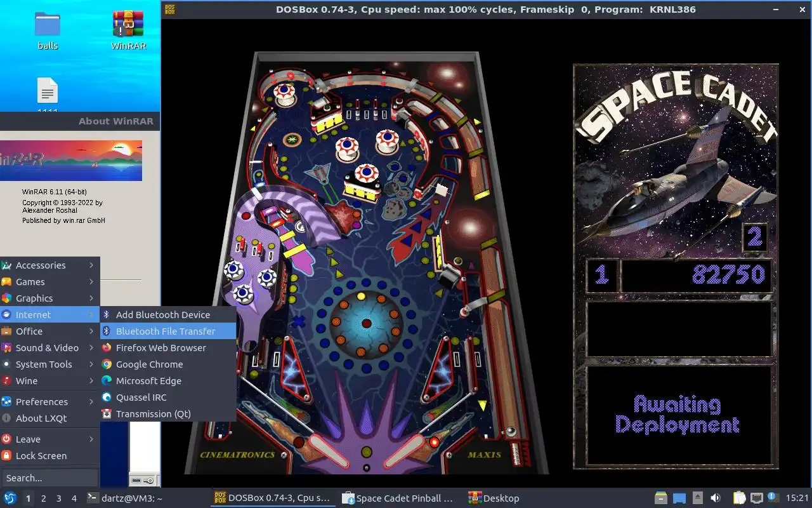Expand the Accessories submenu arrow

point(92,265)
